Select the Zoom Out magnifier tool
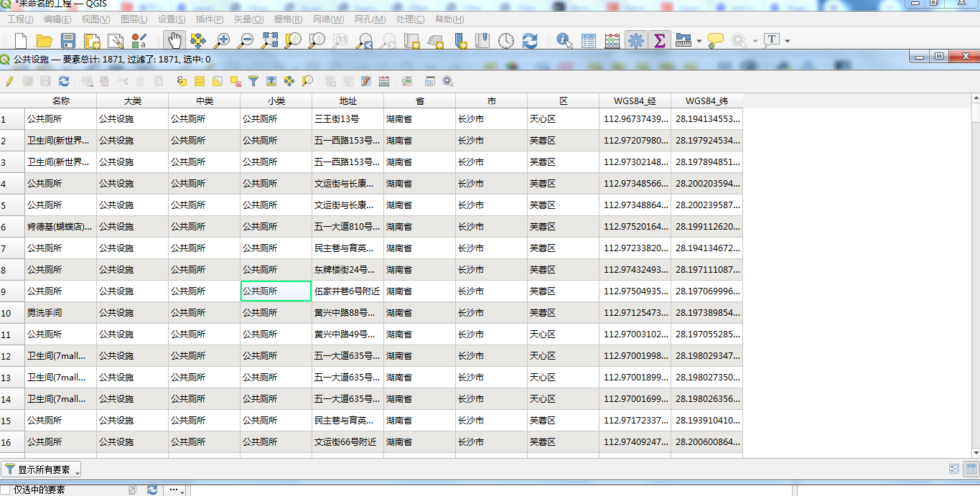980x496 pixels. click(x=246, y=41)
